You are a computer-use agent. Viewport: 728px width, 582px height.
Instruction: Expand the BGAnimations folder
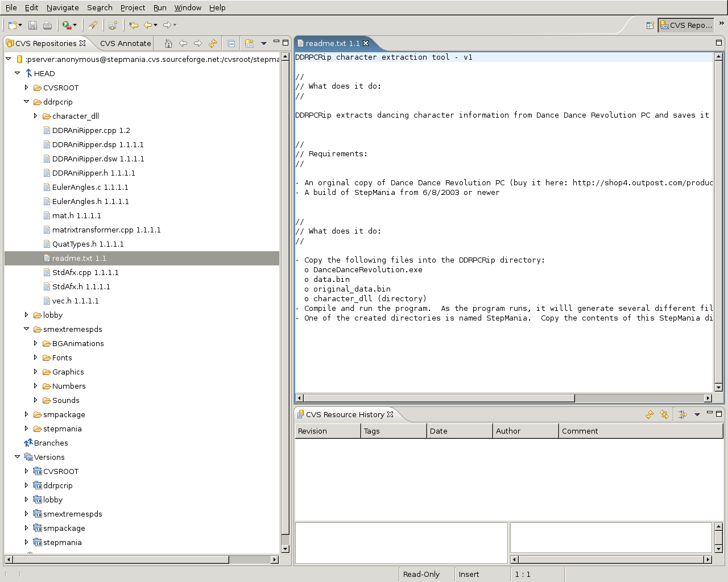35,343
